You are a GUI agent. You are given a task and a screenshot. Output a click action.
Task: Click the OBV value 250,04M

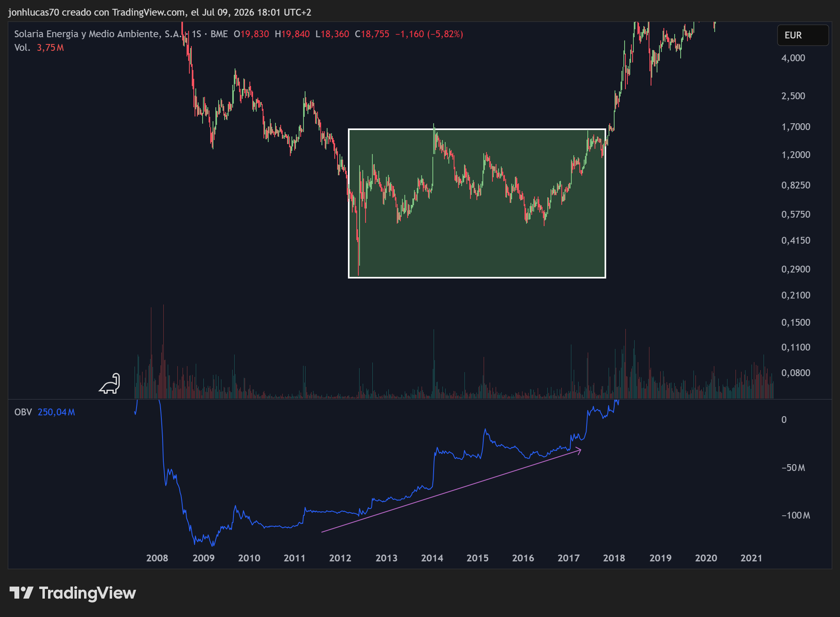pyautogui.click(x=56, y=412)
